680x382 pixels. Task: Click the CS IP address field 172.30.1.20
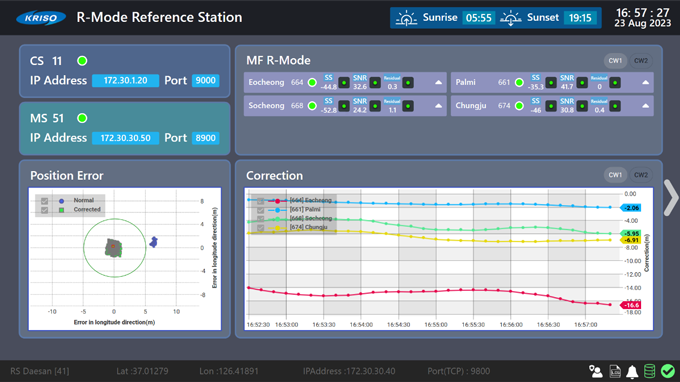tap(125, 81)
